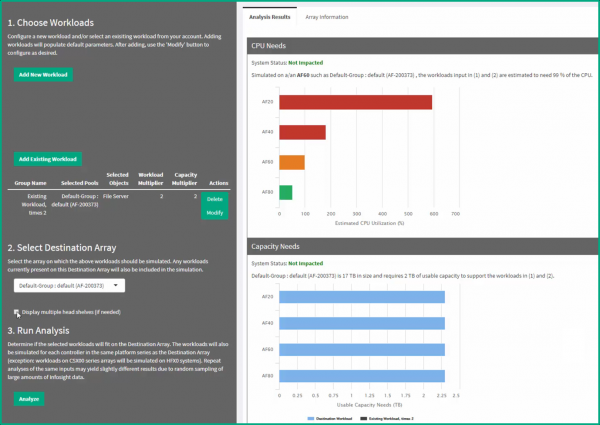This screenshot has height=425, width=600.
Task: Switch to the Array Information tab
Action: pos(326,17)
